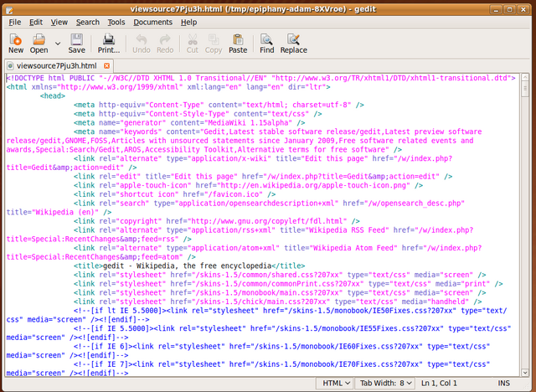Open the Edit menu
Image resolution: width=536 pixels, height=392 pixels.
point(36,23)
